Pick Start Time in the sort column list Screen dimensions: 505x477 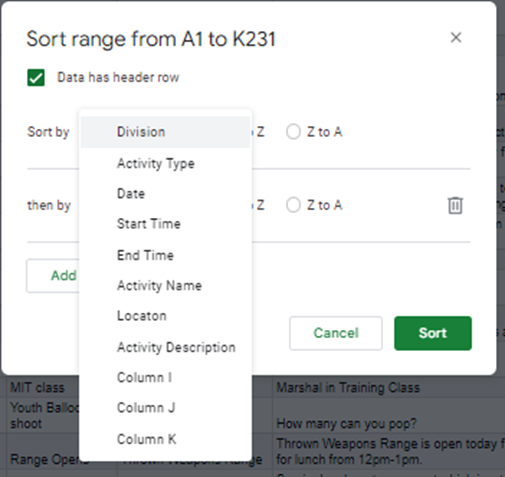pyautogui.click(x=165, y=224)
